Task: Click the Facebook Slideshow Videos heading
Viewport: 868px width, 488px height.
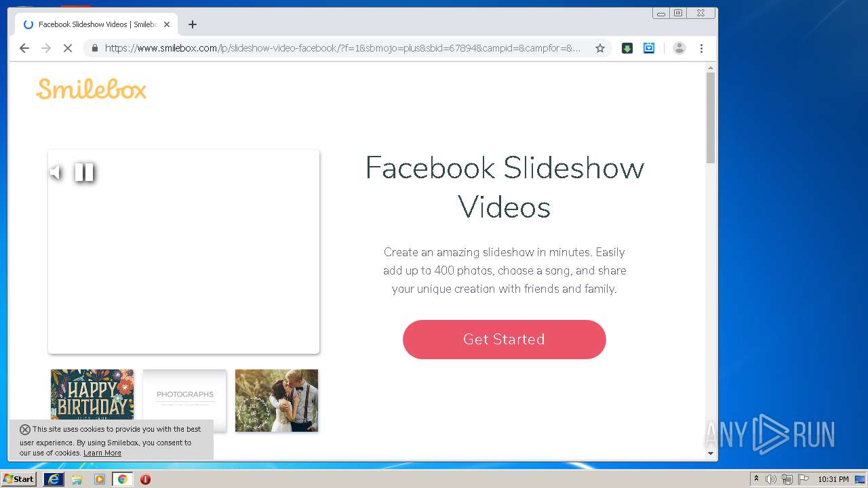Action: click(505, 187)
